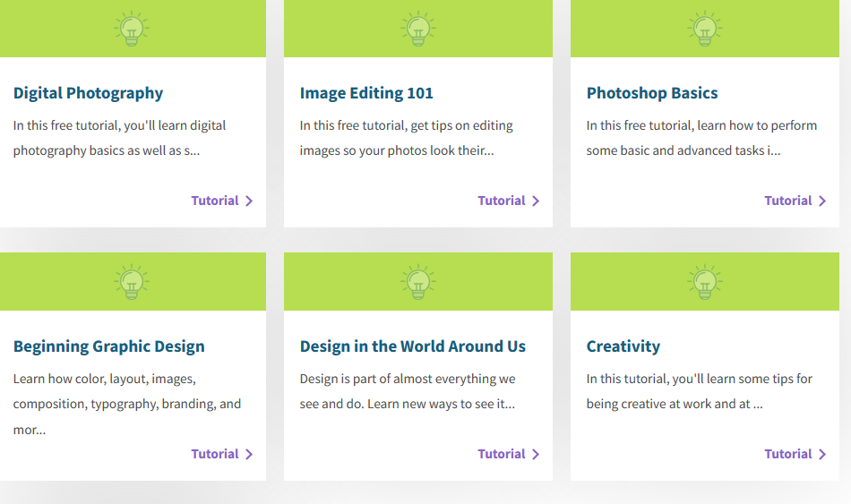Select the Design in the World Around Us heading
The height and width of the screenshot is (504, 851).
(413, 346)
